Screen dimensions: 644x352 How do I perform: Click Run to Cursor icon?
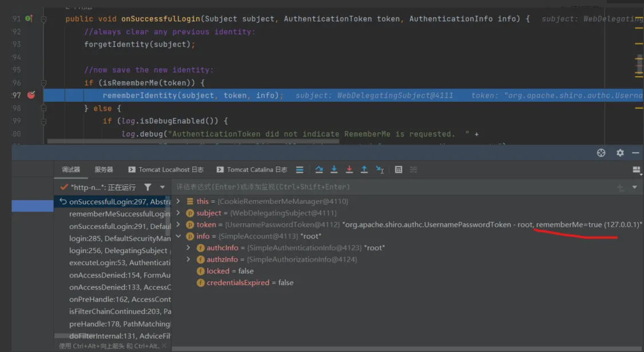click(380, 169)
